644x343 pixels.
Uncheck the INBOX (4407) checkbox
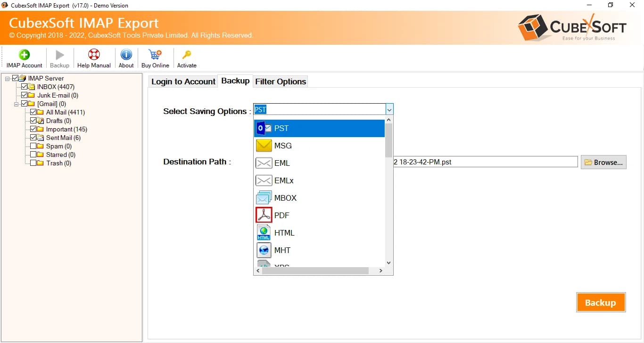(25, 87)
